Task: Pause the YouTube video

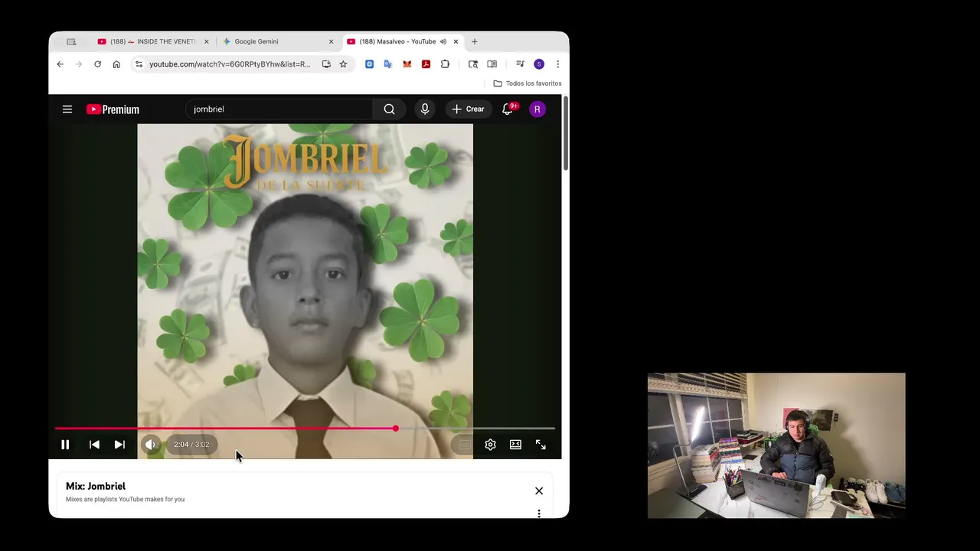Action: pos(65,445)
